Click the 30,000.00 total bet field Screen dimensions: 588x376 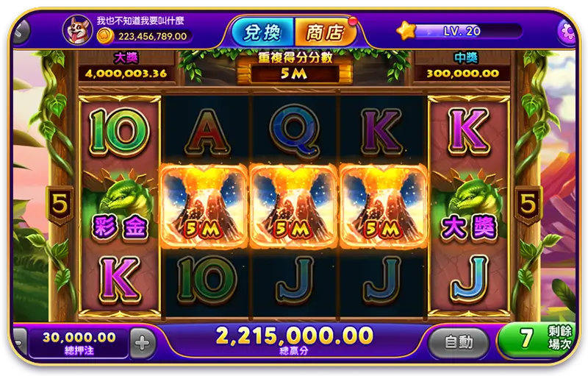click(x=79, y=342)
